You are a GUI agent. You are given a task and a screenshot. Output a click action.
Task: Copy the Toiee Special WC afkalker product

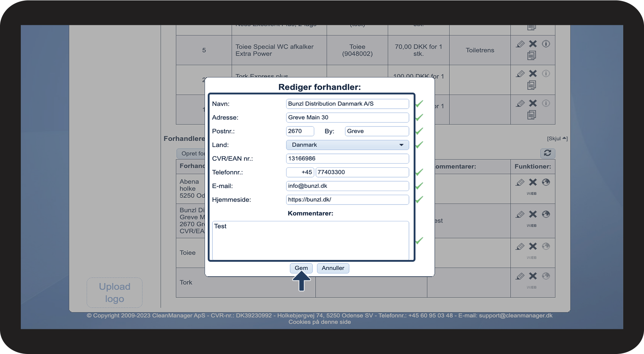(532, 55)
